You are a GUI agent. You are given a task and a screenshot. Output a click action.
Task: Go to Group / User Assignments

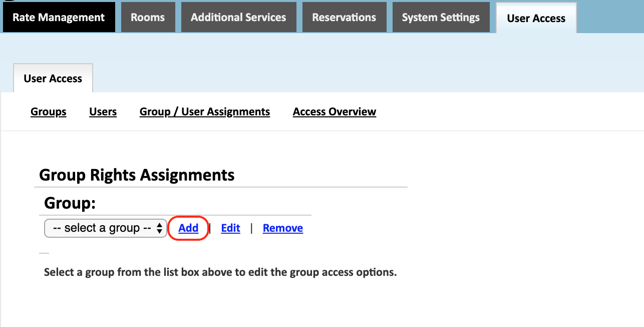205,112
